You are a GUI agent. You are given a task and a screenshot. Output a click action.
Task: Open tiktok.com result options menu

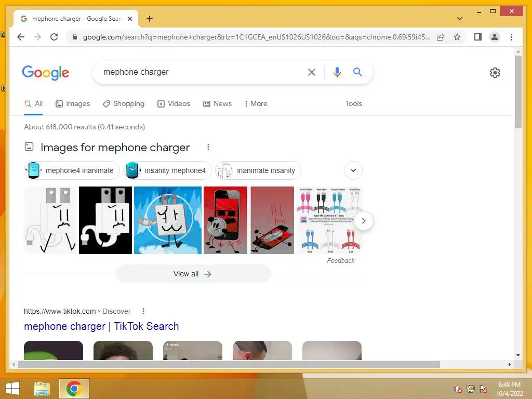point(143,311)
